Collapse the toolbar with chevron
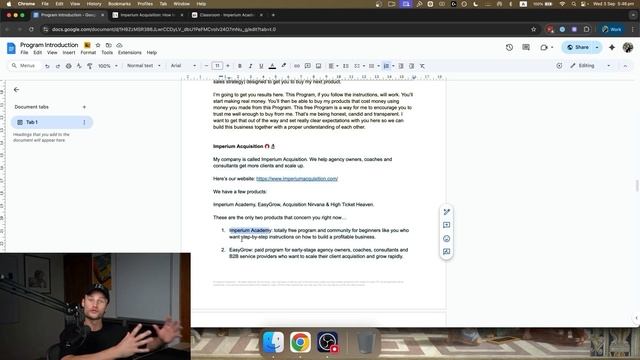Screen dimensions: 640x360 tap(625, 66)
